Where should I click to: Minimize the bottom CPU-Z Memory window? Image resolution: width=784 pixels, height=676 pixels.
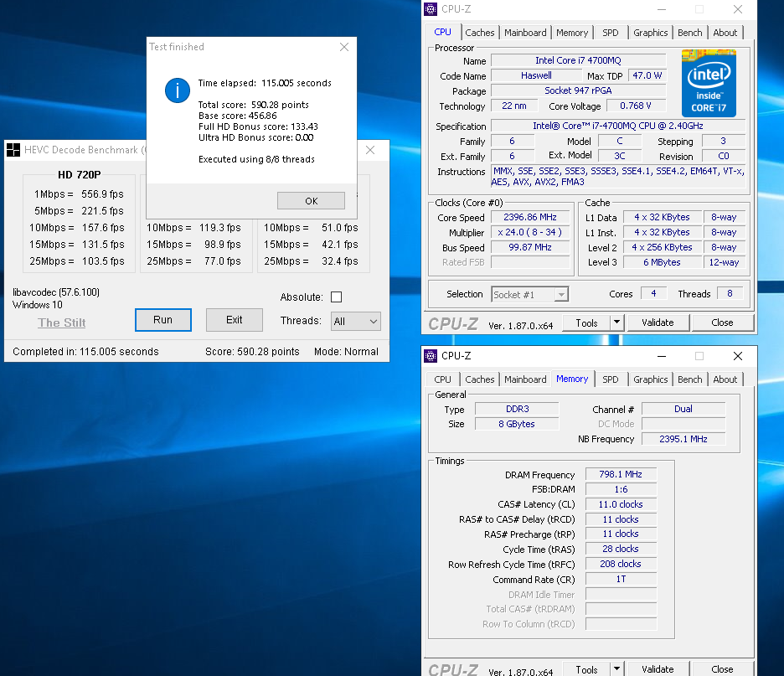662,356
